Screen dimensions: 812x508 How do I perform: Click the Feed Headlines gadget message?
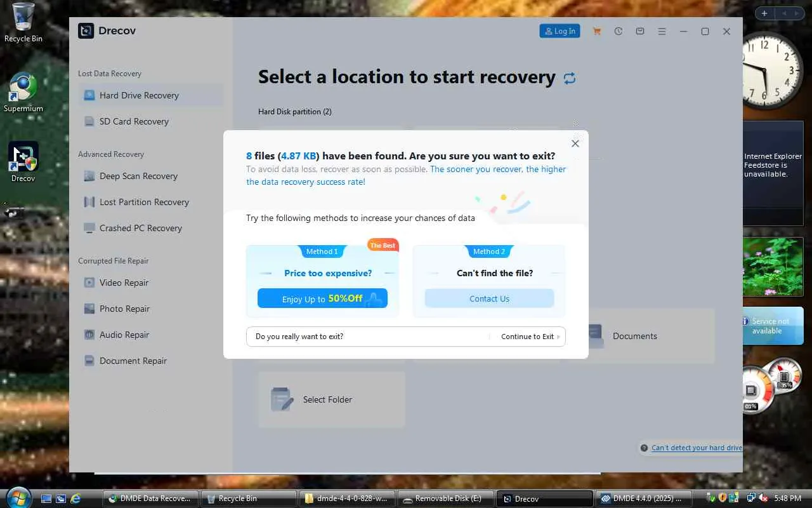773,165
